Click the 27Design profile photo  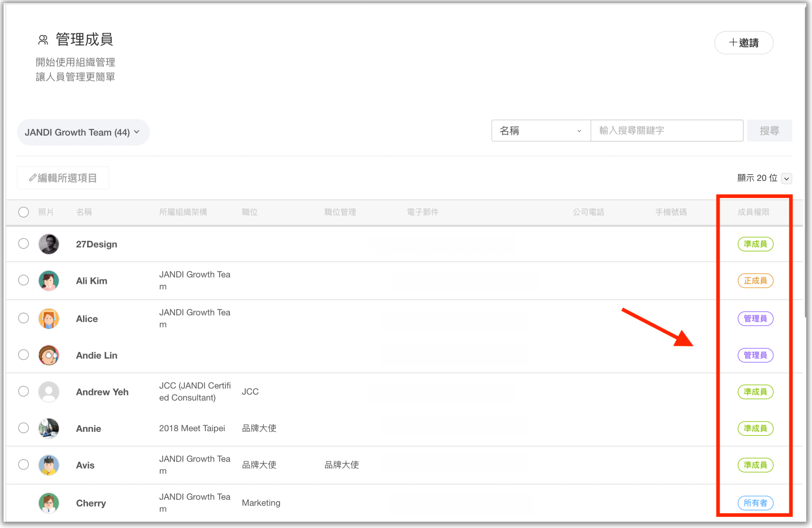click(49, 244)
